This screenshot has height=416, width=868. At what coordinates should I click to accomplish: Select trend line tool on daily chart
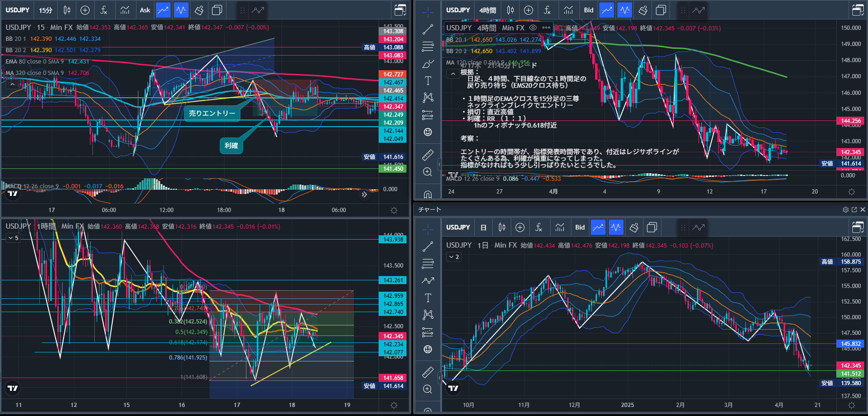[x=428, y=247]
